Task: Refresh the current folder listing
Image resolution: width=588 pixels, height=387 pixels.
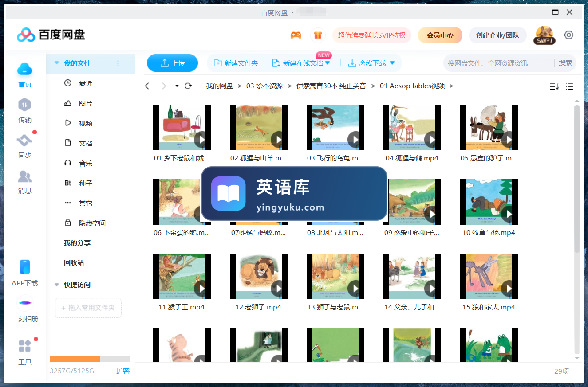Action: click(188, 86)
